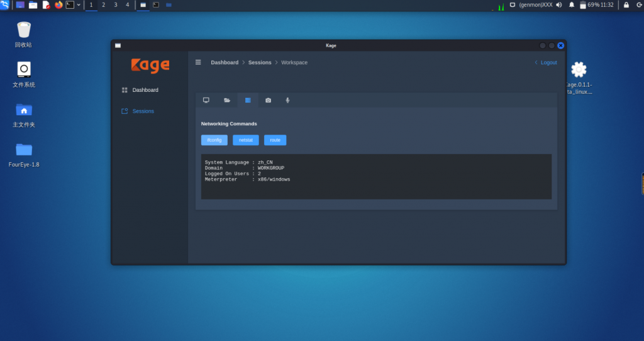The height and width of the screenshot is (341, 644).
Task: Click the 'Meterpreter : x86/windows' output line
Action: (x=248, y=179)
